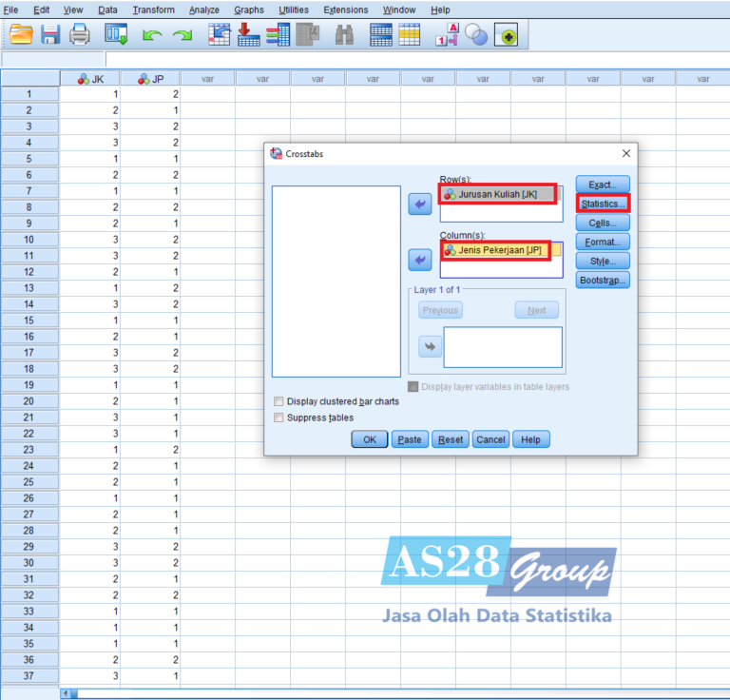Save the file with the floppy disk icon
This screenshot has height=700, width=730.
coord(50,35)
